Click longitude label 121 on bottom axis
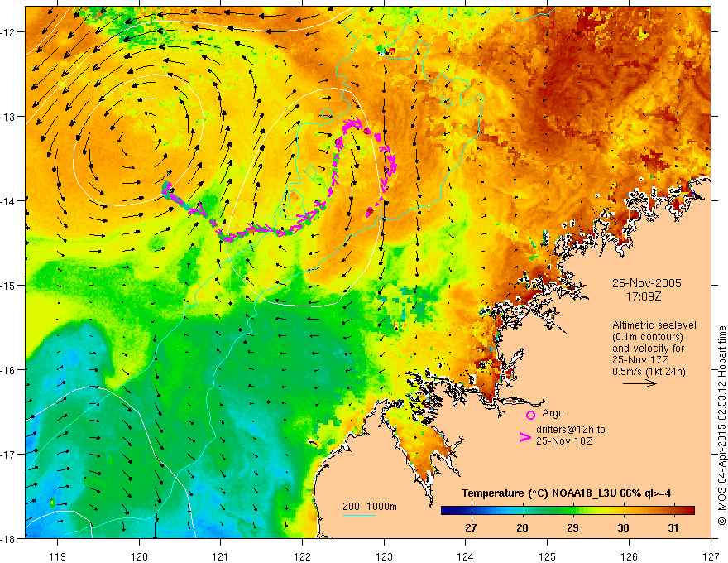 (221, 556)
